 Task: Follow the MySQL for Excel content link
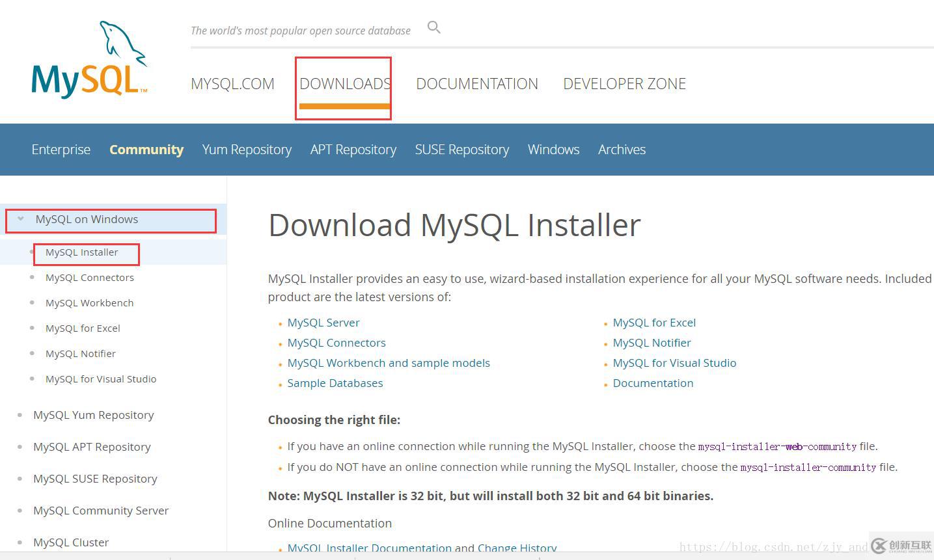coord(654,323)
